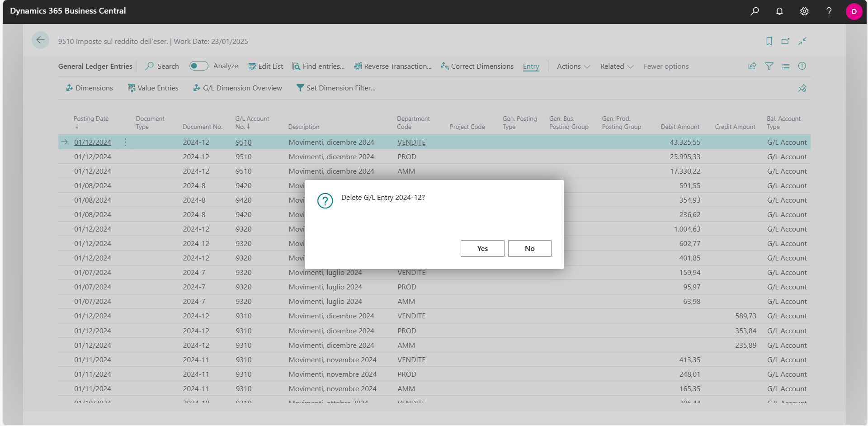The height and width of the screenshot is (426, 868).
Task: Open settings gear
Action: pos(804,11)
